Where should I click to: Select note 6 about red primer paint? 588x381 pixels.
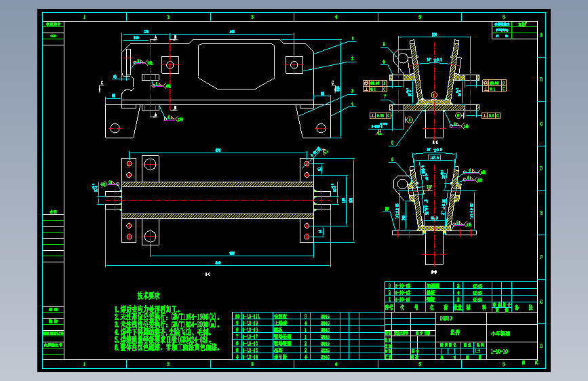167,347
